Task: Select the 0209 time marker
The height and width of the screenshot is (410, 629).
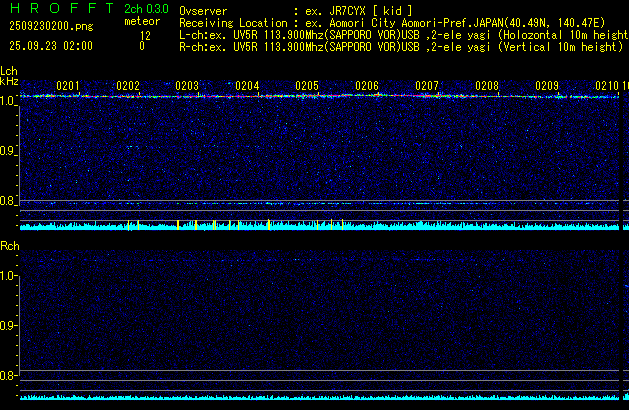Action: click(x=546, y=86)
